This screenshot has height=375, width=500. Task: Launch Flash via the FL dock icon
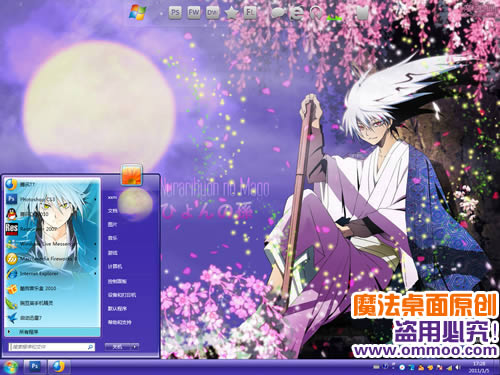250,13
